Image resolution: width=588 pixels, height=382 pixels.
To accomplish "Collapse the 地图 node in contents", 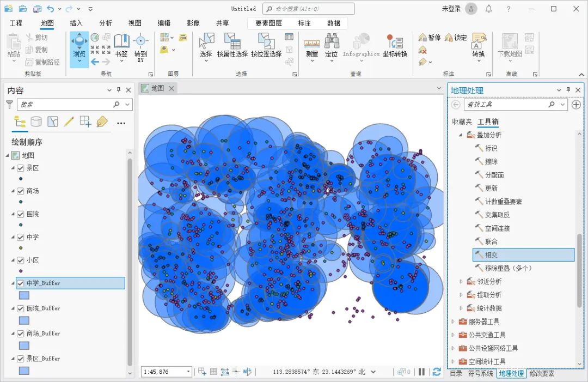I will click(8, 155).
